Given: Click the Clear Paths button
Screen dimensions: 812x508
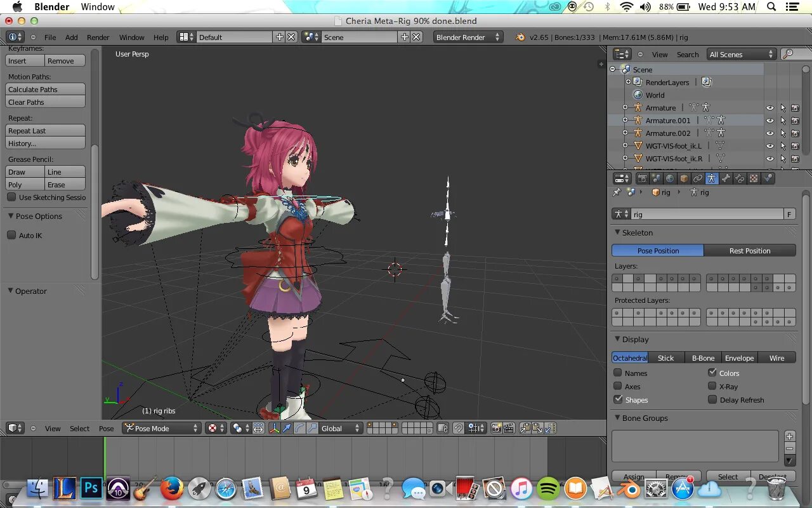Looking at the screenshot, I should [45, 102].
